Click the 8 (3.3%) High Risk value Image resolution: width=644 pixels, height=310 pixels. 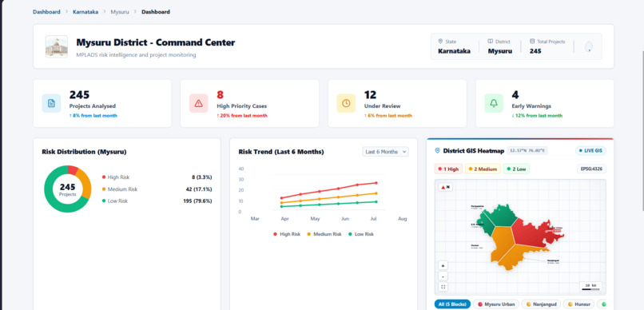201,177
